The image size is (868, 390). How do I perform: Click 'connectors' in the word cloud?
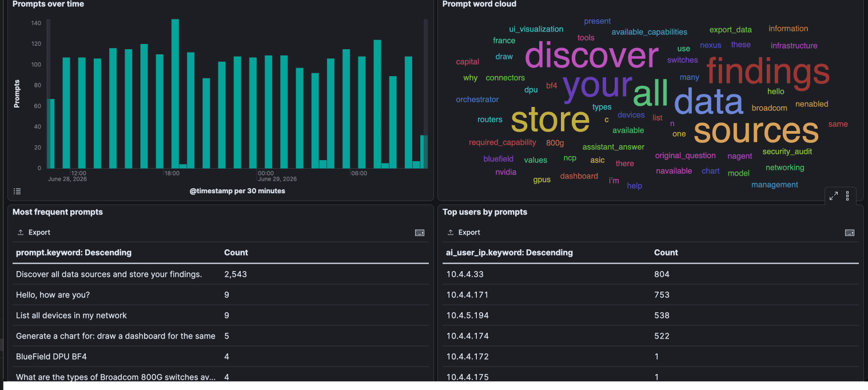pyautogui.click(x=505, y=78)
